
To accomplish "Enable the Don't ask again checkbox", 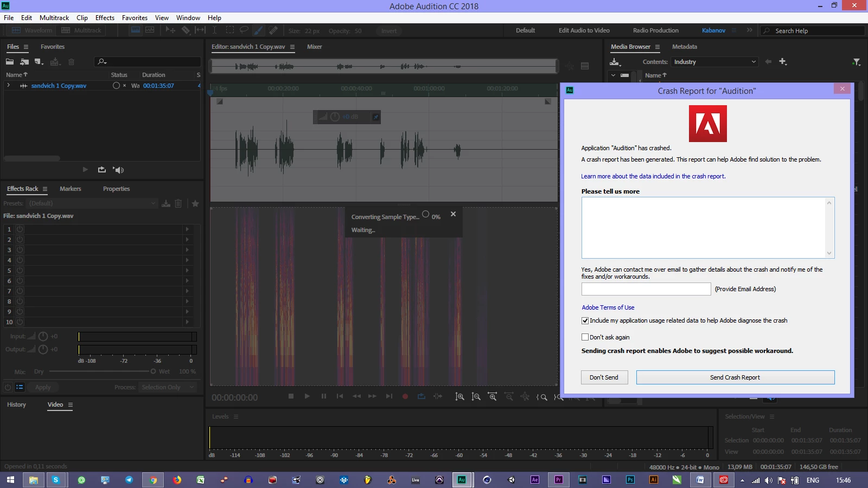I will (x=585, y=337).
